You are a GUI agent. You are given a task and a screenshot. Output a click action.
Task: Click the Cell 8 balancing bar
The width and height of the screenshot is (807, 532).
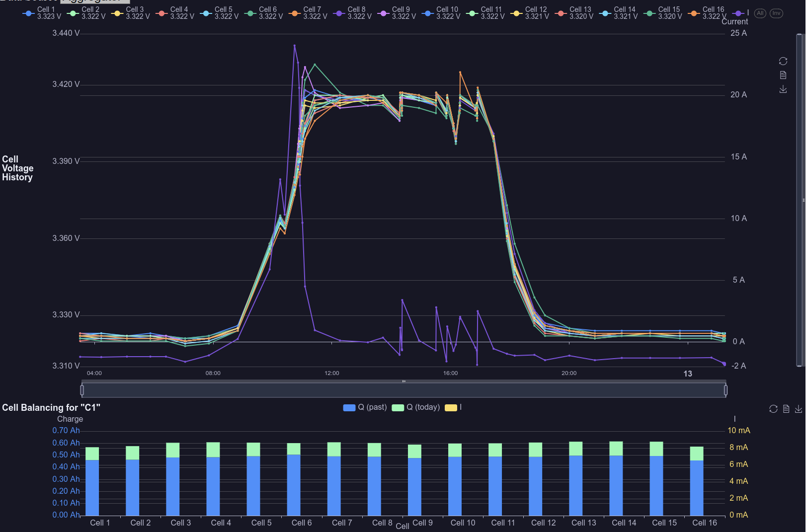click(x=374, y=479)
